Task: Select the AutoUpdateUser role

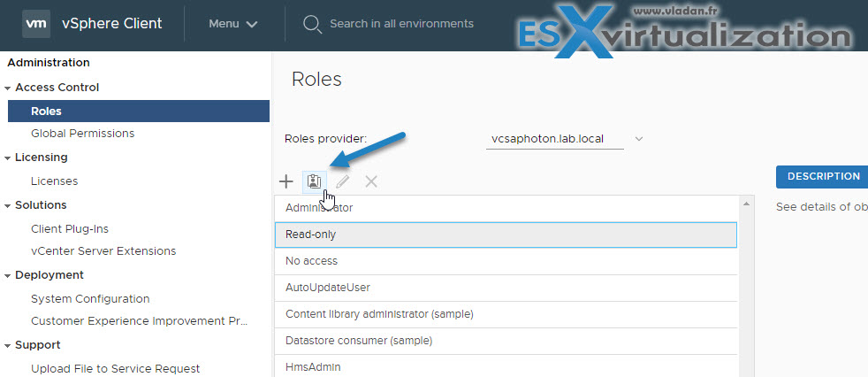Action: [506, 288]
